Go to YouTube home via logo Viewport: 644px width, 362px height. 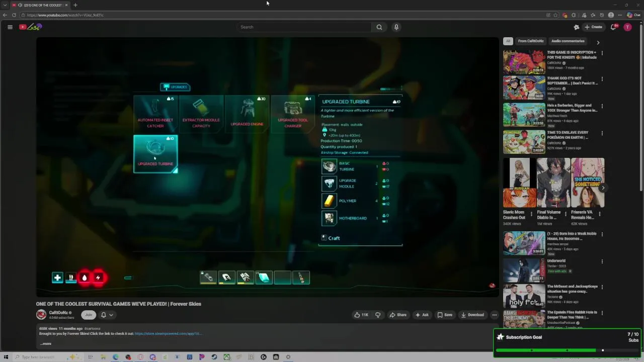30,27
